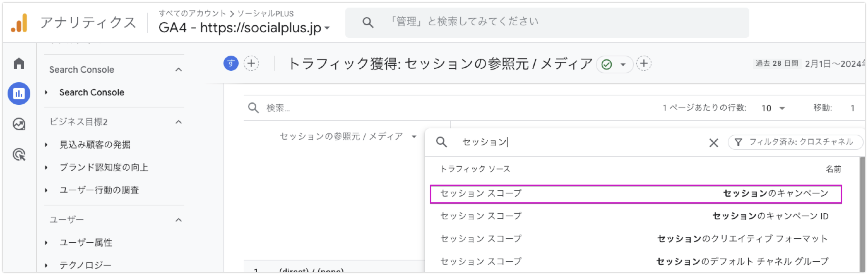
Task: Add new item via plus after title
Action: (x=644, y=64)
